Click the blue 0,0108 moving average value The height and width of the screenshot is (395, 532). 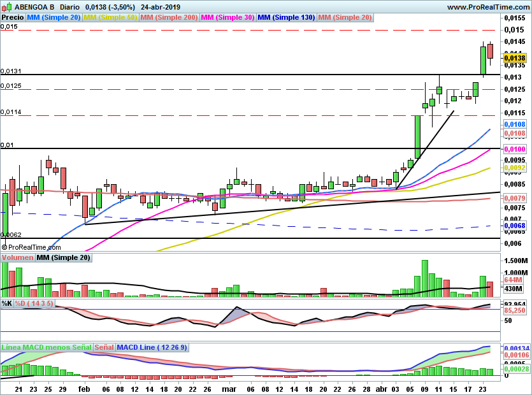pyautogui.click(x=515, y=124)
